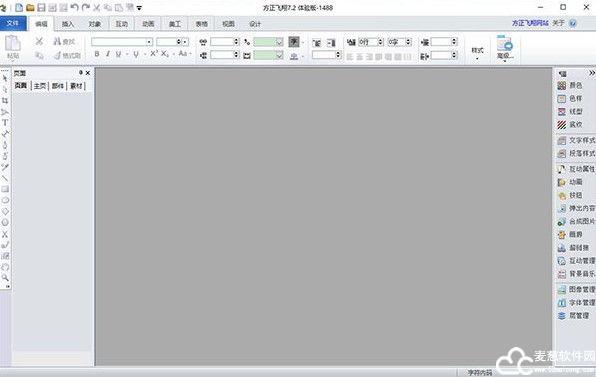Select the Crop tool in toolbox
Screen dimensions: 596x377
(x=5, y=101)
